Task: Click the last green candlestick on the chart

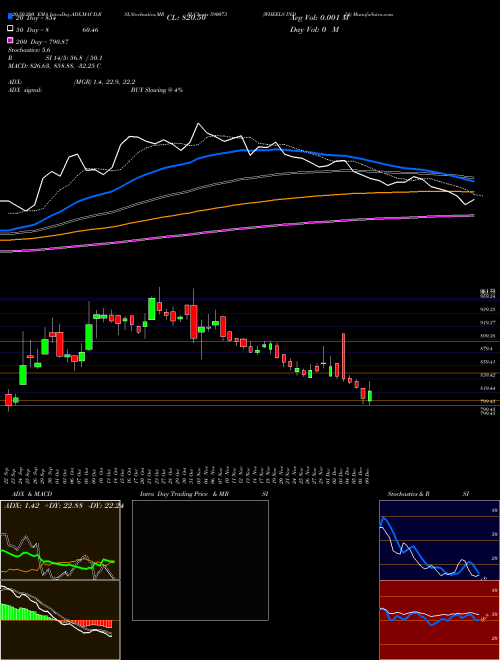Action: (x=370, y=396)
